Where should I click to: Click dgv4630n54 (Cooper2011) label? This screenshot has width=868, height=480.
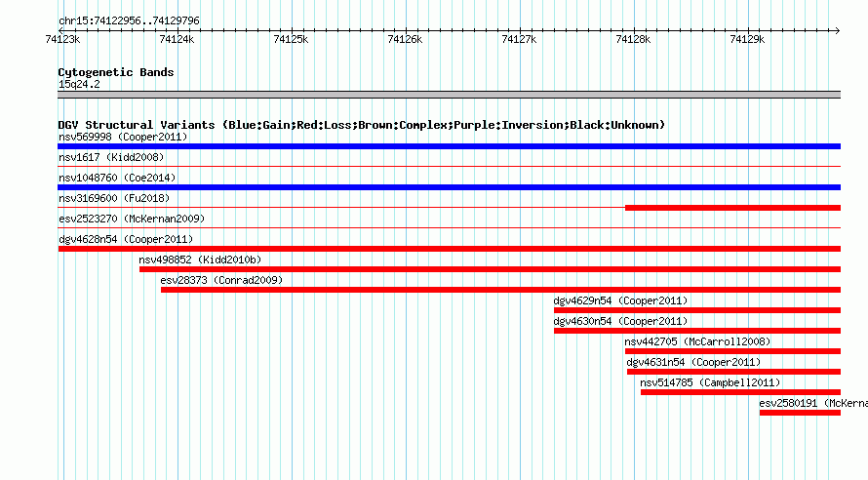coord(620,321)
